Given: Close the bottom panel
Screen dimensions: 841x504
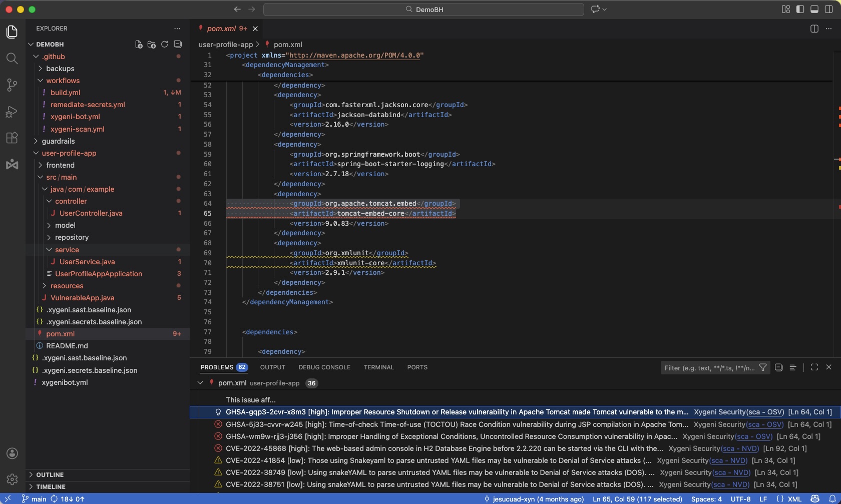Looking at the screenshot, I should [828, 367].
